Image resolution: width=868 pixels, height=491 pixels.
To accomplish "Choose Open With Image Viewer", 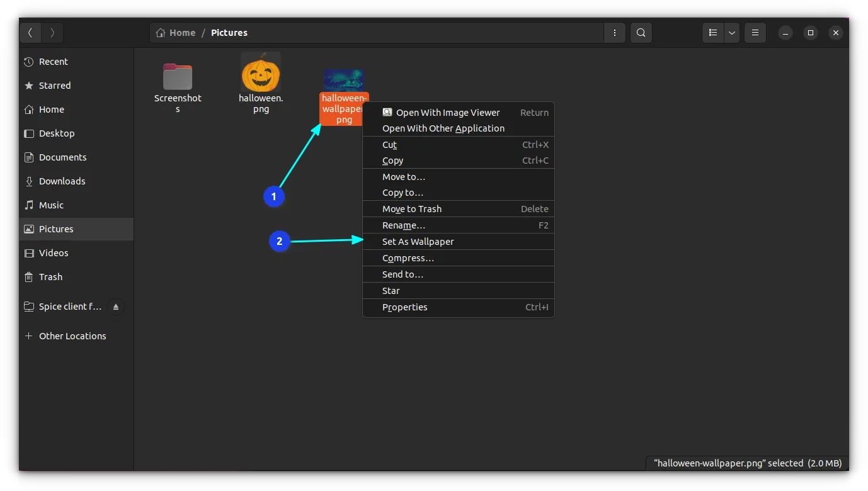I will 447,113.
